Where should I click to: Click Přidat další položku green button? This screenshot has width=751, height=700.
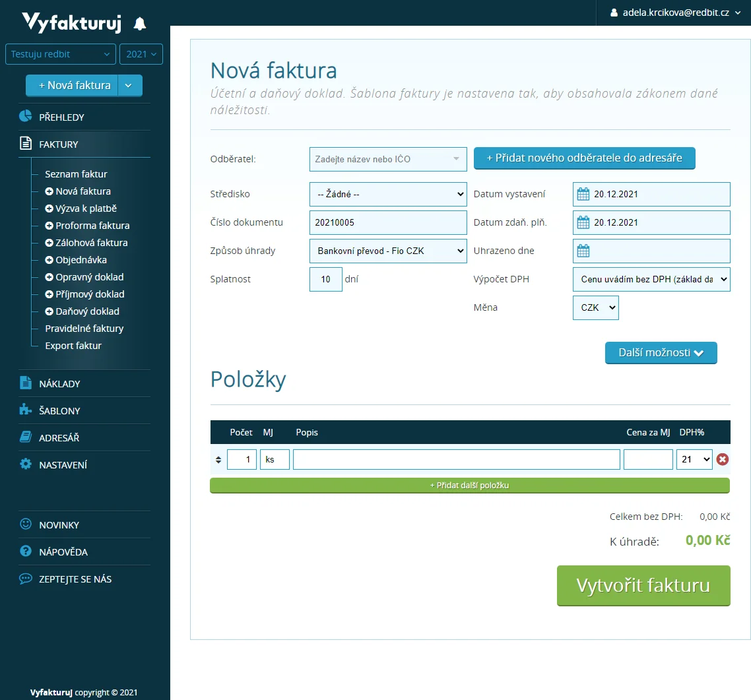click(469, 486)
